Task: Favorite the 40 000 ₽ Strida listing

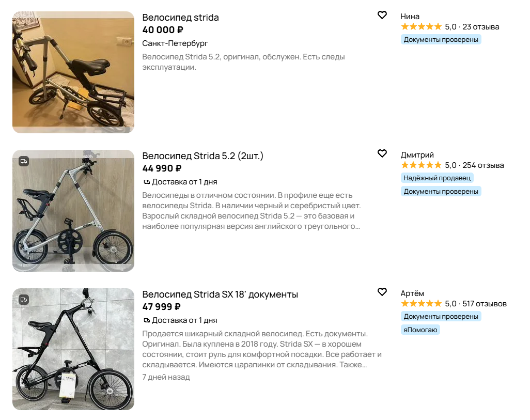Action: (x=382, y=15)
